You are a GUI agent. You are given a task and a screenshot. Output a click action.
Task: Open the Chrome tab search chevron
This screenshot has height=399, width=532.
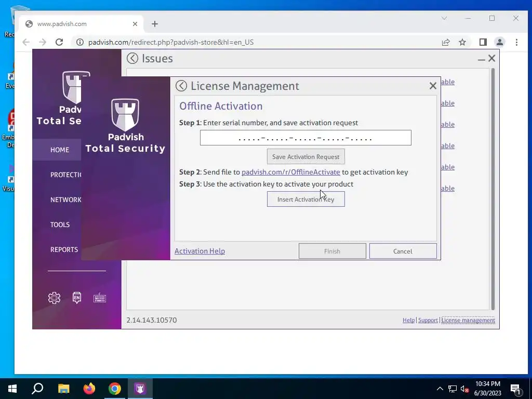(x=444, y=18)
